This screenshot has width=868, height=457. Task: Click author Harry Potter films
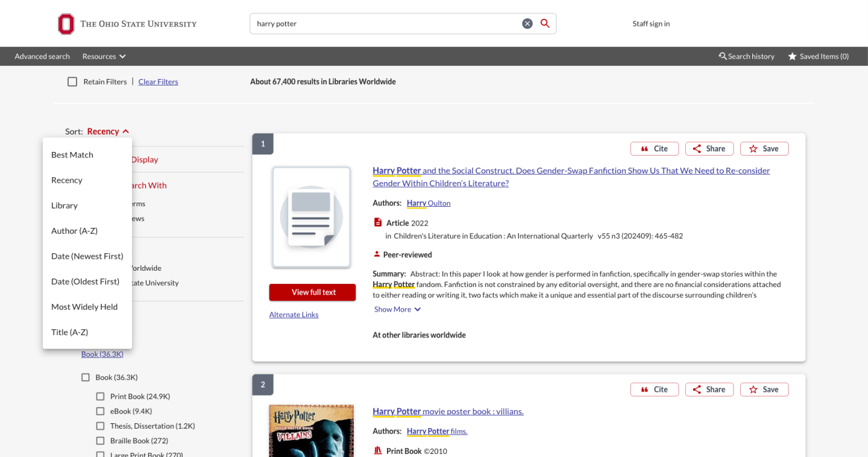click(437, 431)
